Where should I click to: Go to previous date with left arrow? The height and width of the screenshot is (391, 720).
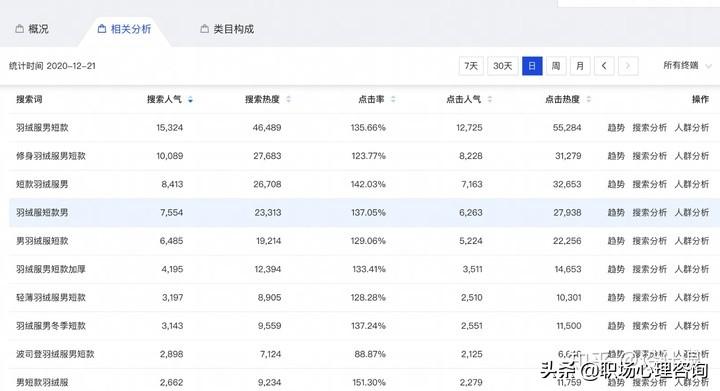(604, 66)
